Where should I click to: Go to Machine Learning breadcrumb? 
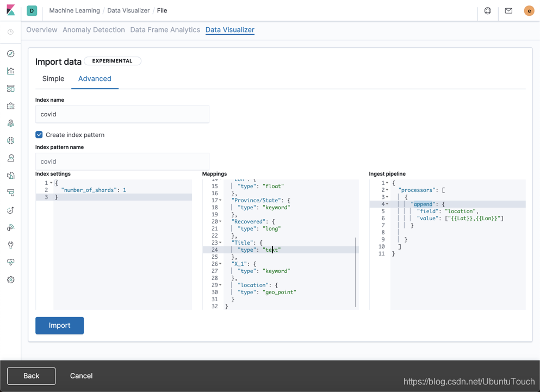click(x=75, y=11)
